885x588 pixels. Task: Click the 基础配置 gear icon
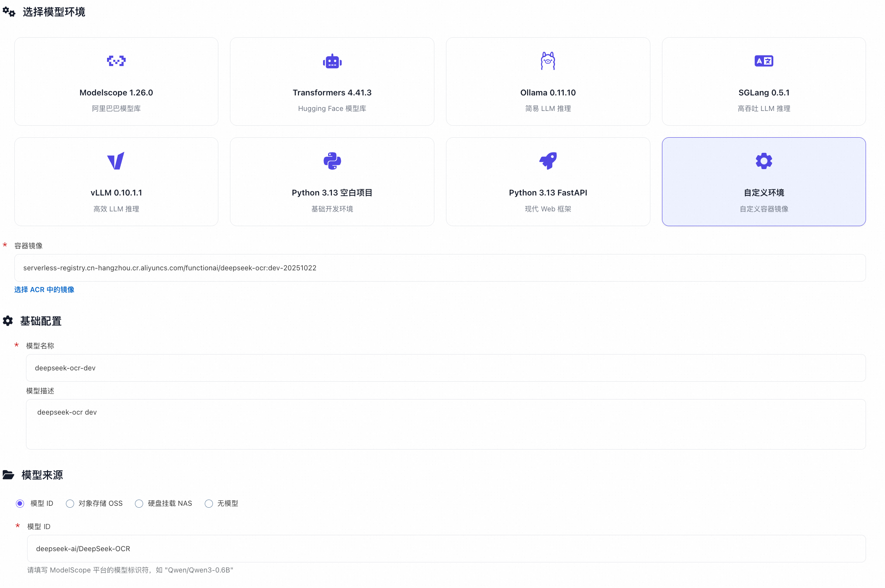(8, 321)
